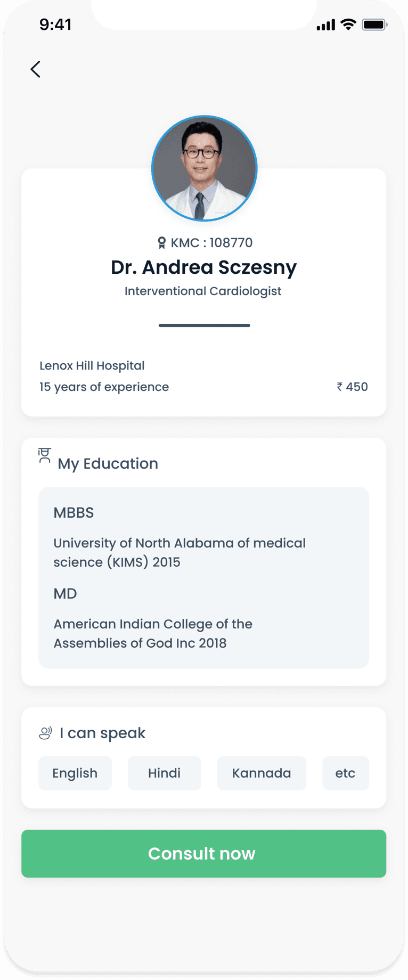408x980 pixels.
Task: Tap the dark divider bar under specialty
Action: 204,325
